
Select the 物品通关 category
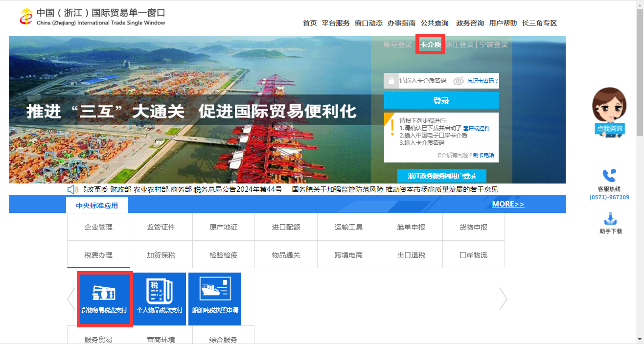coord(286,255)
